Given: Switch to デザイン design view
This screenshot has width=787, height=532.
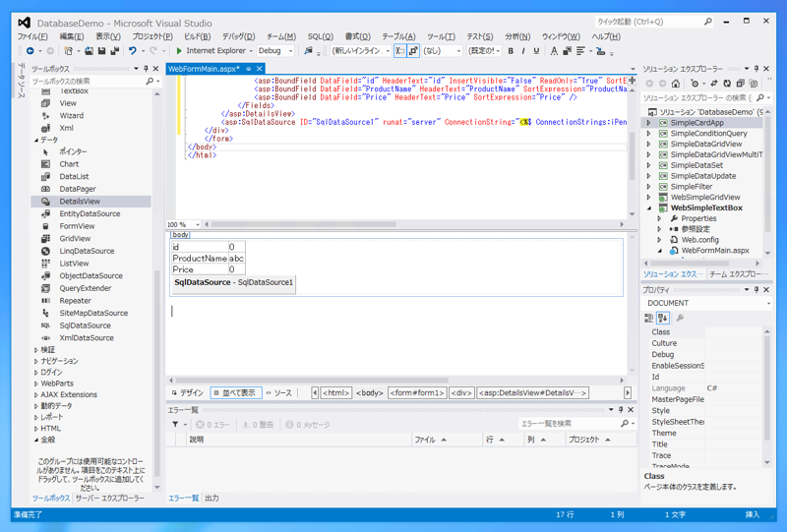Looking at the screenshot, I should pyautogui.click(x=188, y=393).
